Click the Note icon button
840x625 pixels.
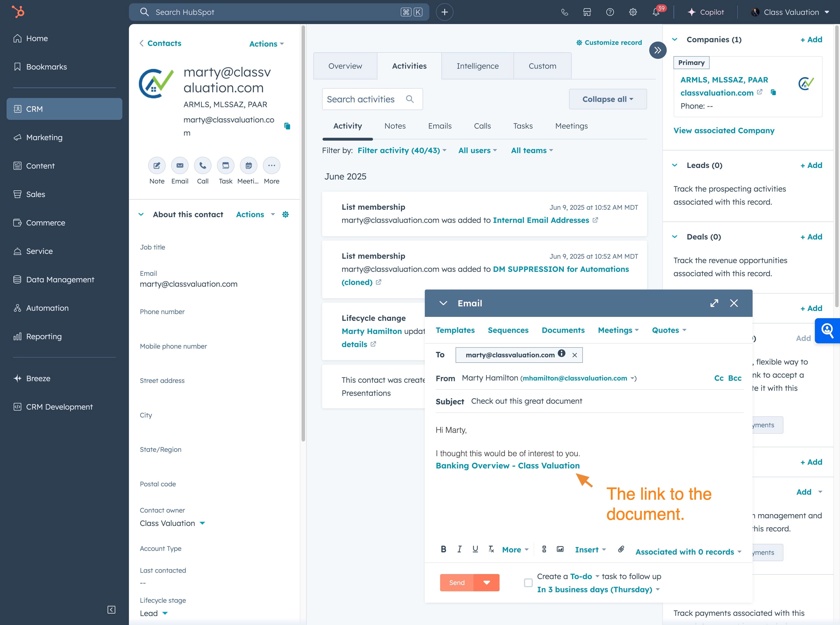pos(156,166)
